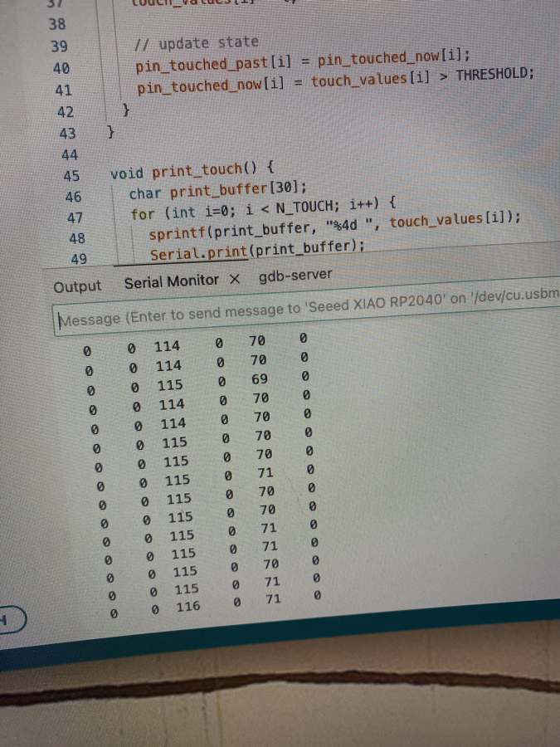Viewport: 560px width, 747px height.
Task: Click line number 39 in the gutter
Action: click(59, 46)
